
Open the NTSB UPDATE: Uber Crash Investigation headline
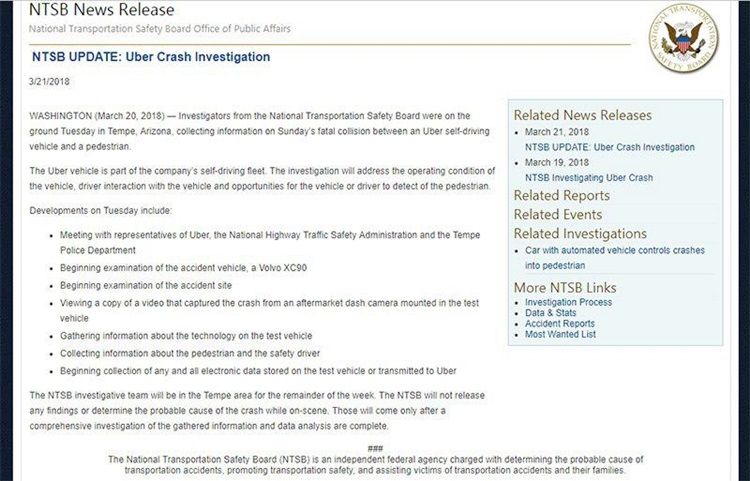(151, 57)
